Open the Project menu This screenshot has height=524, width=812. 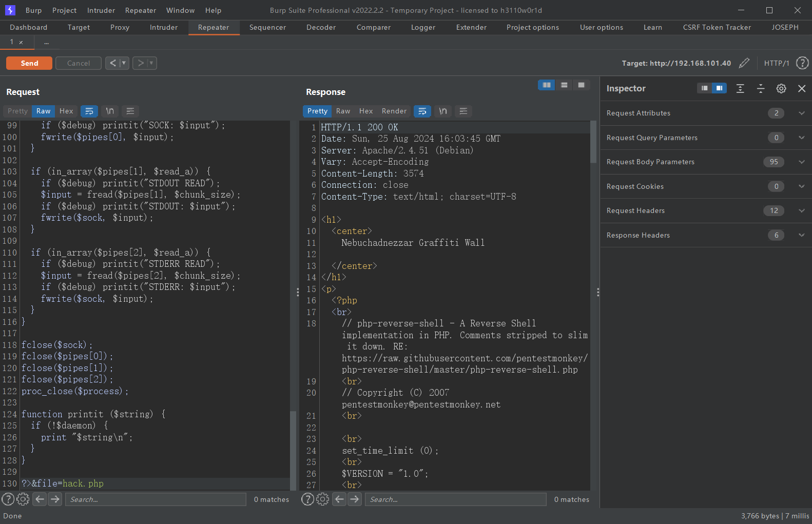click(x=64, y=10)
